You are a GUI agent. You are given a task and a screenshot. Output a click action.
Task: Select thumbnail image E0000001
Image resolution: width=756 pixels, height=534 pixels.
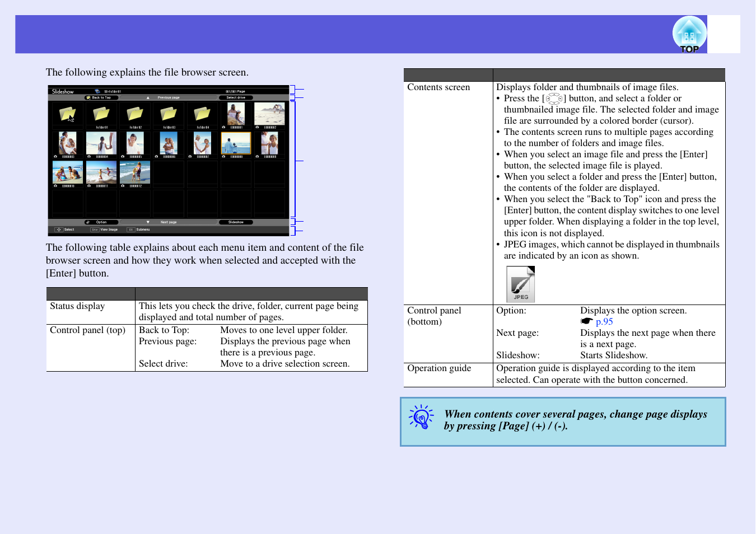(x=236, y=114)
